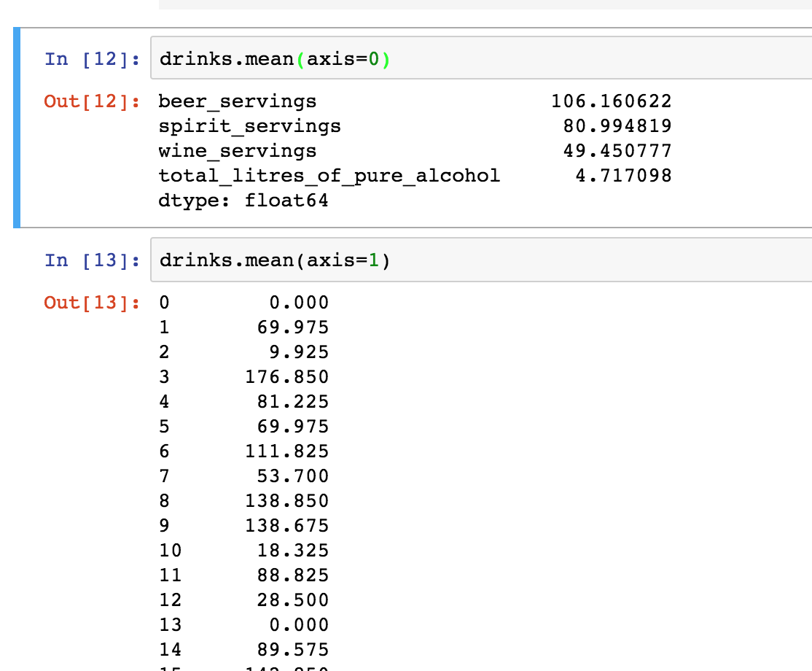Click the blue selected-cell indicator bar
The width and height of the screenshot is (812, 671).
coord(17,128)
